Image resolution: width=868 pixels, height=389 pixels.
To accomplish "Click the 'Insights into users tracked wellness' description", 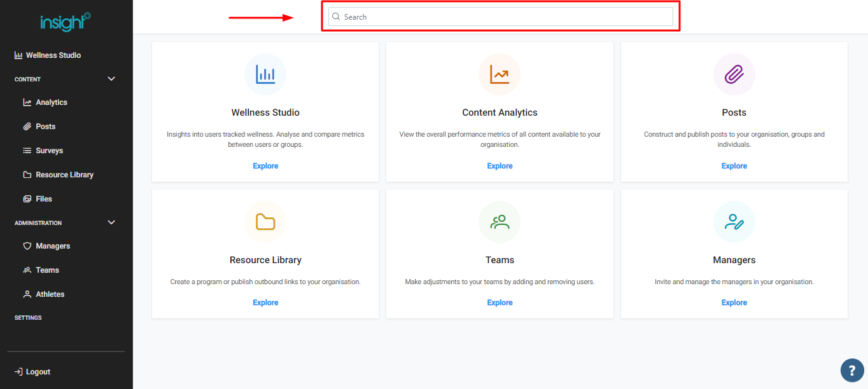I will pyautogui.click(x=265, y=139).
